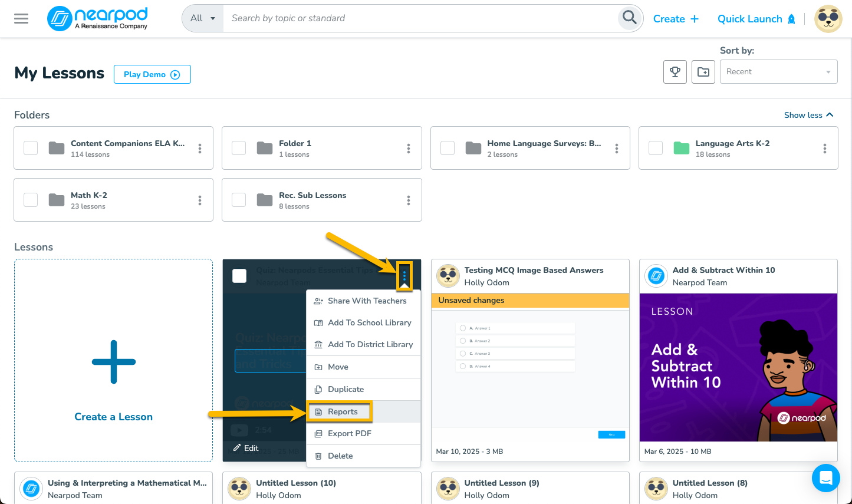Choose Add To District Library
The image size is (852, 504).
363,344
